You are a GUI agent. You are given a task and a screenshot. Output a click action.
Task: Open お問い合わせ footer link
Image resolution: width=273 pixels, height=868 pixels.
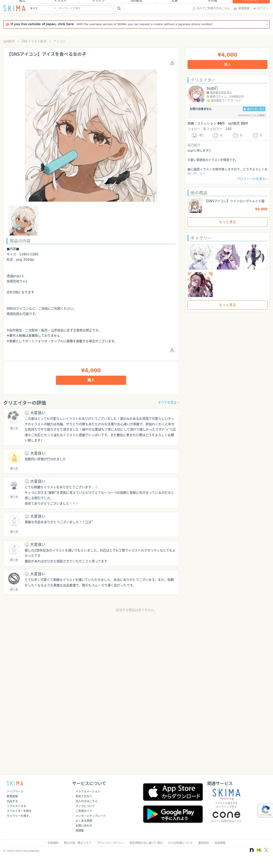point(84,826)
